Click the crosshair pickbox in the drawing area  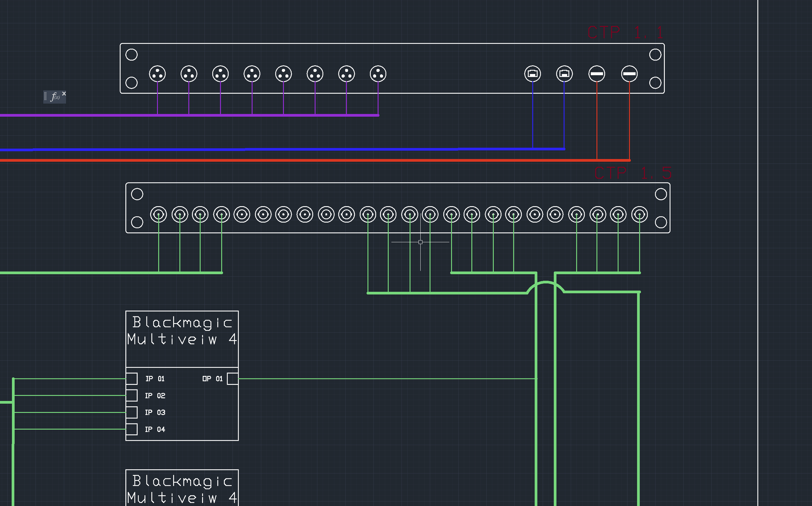click(421, 241)
